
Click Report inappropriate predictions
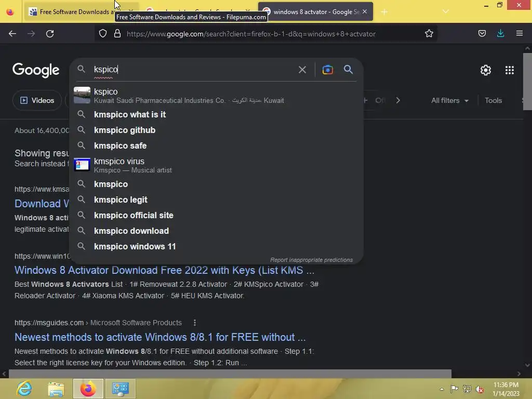pos(311,260)
